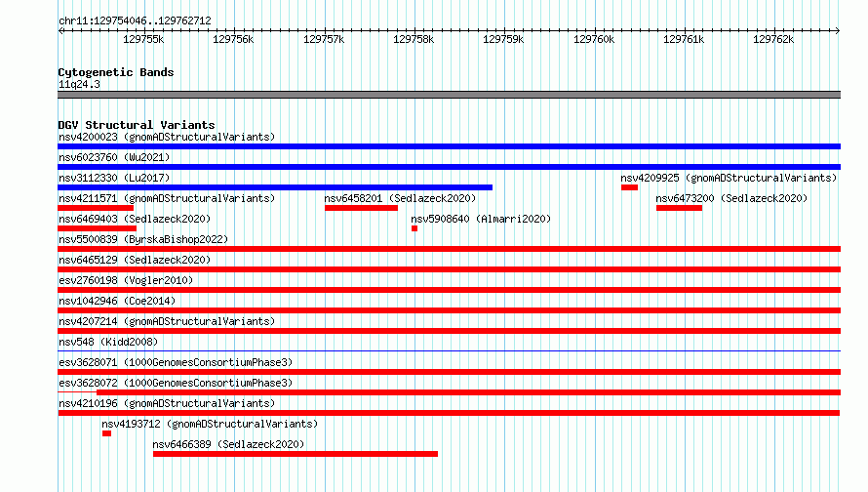The width and height of the screenshot is (868, 492).
Task: Open nsv6458201 (Sedlazeck2020) label
Action: (400, 198)
